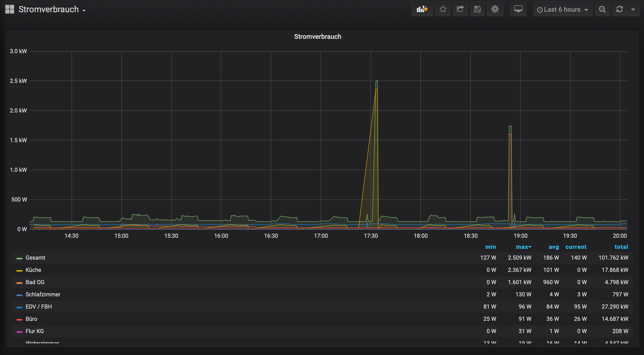This screenshot has width=644, height=355.
Task: Toggle Küche series in legend
Action: [x=33, y=270]
